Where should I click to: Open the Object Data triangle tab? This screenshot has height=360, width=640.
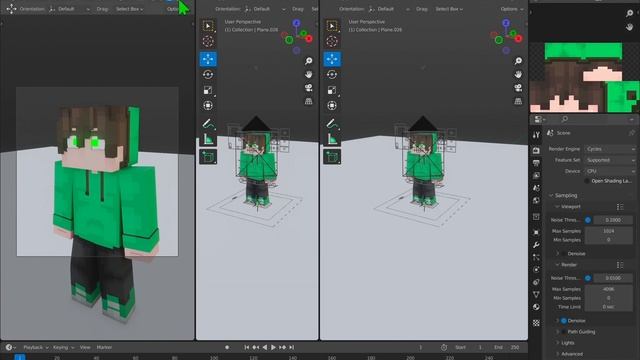pyautogui.click(x=536, y=294)
